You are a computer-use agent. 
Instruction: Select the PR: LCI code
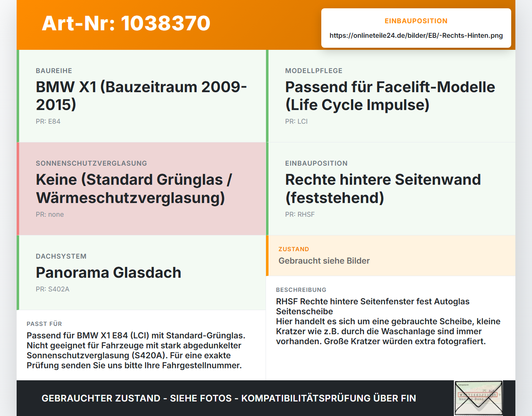pyautogui.click(x=296, y=121)
